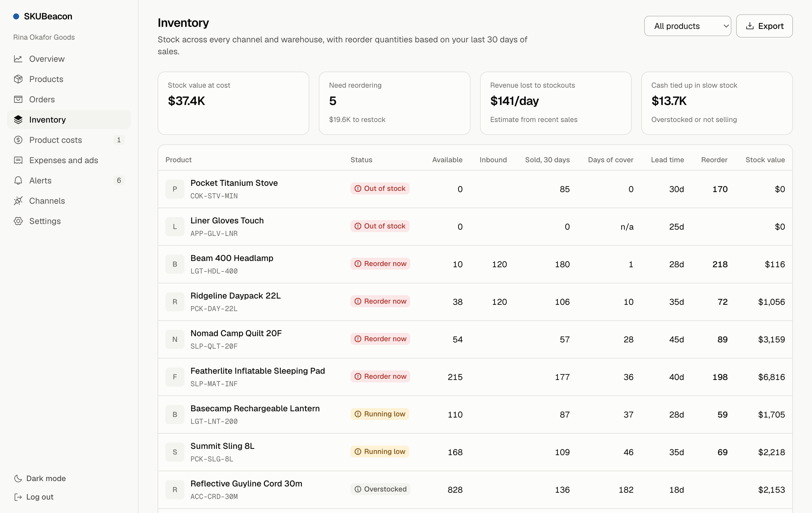Sort by the Days of cover column
This screenshot has height=513, width=812.
coord(610,160)
